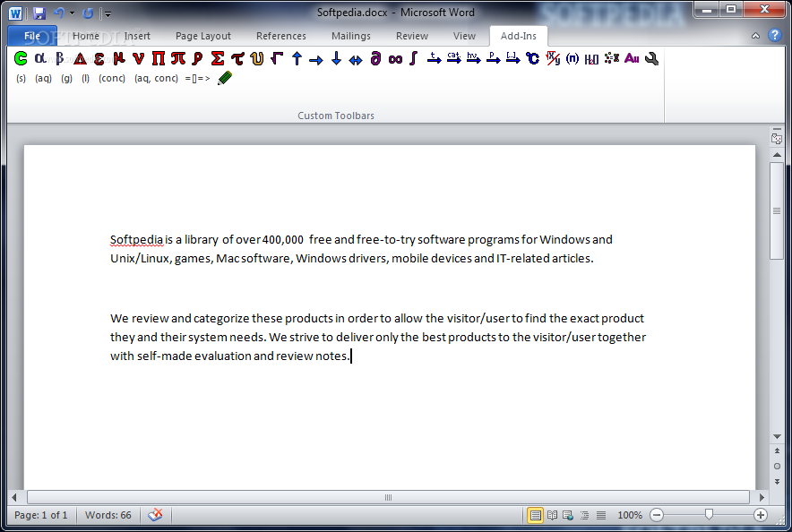792x532 pixels.
Task: Minimize the ribbon with the caret
Action: [x=755, y=35]
